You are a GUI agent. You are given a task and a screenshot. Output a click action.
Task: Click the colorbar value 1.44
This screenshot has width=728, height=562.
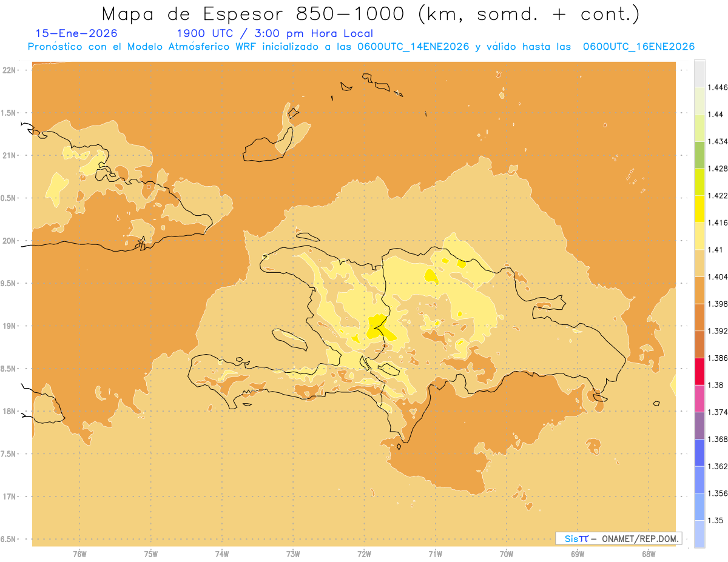tap(715, 115)
